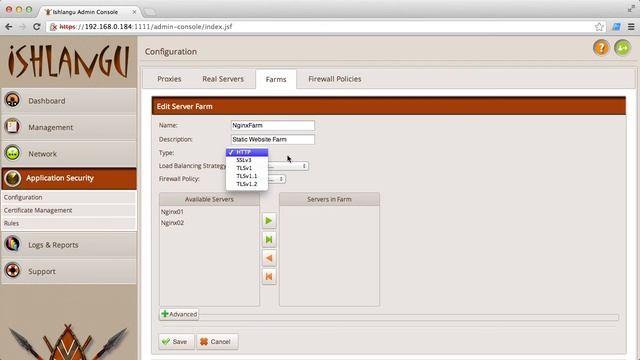Open the Support section

tap(69, 271)
